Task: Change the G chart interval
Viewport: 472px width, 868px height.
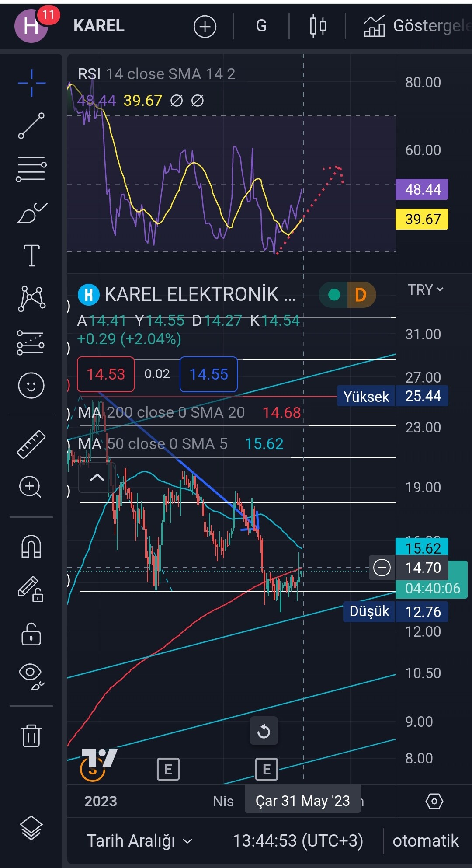Action: pos(261,26)
